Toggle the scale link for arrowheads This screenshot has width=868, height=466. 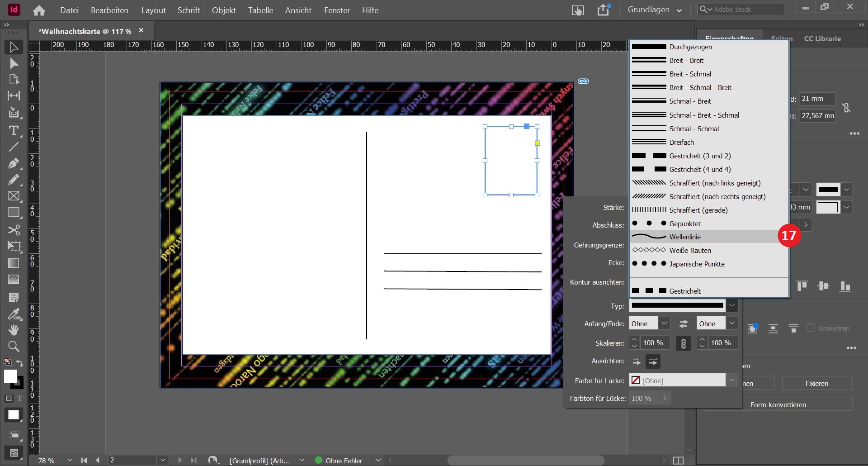[x=683, y=343]
